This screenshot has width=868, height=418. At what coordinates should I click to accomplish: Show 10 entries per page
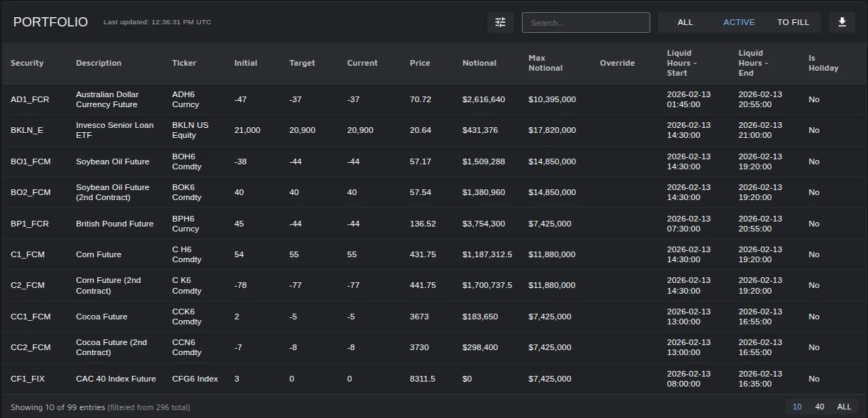(x=797, y=407)
